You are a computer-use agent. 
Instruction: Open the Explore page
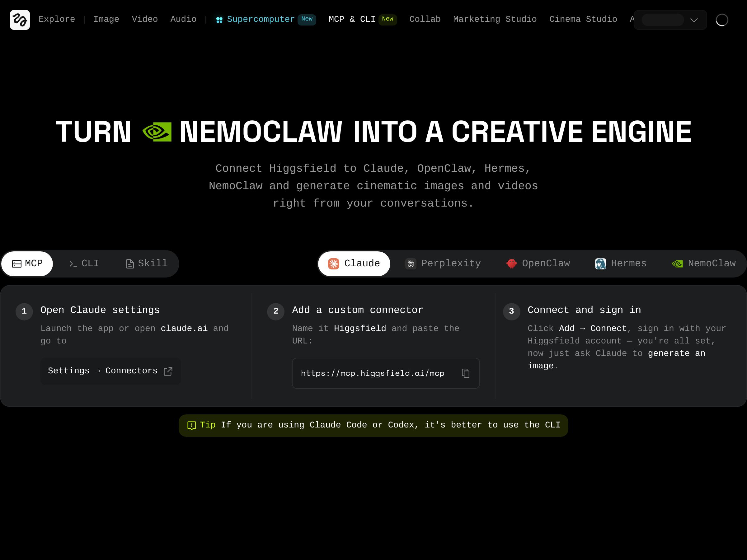[x=57, y=19]
